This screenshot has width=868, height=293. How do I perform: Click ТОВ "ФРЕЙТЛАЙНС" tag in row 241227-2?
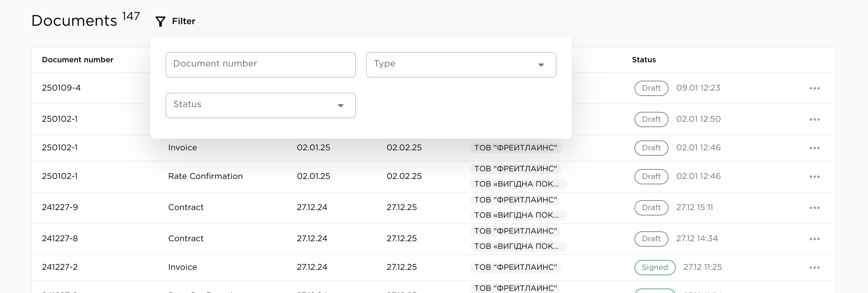[x=516, y=267]
